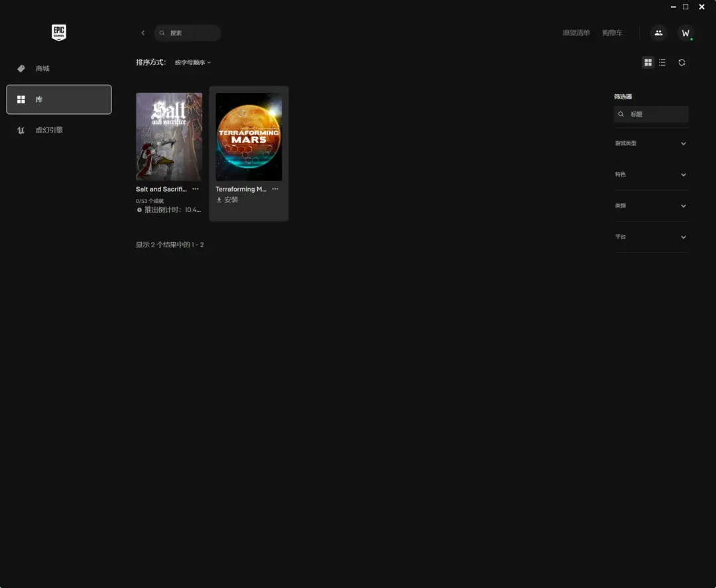Open the Salt and Sacrifice options menu
716x588 pixels.
(x=196, y=189)
